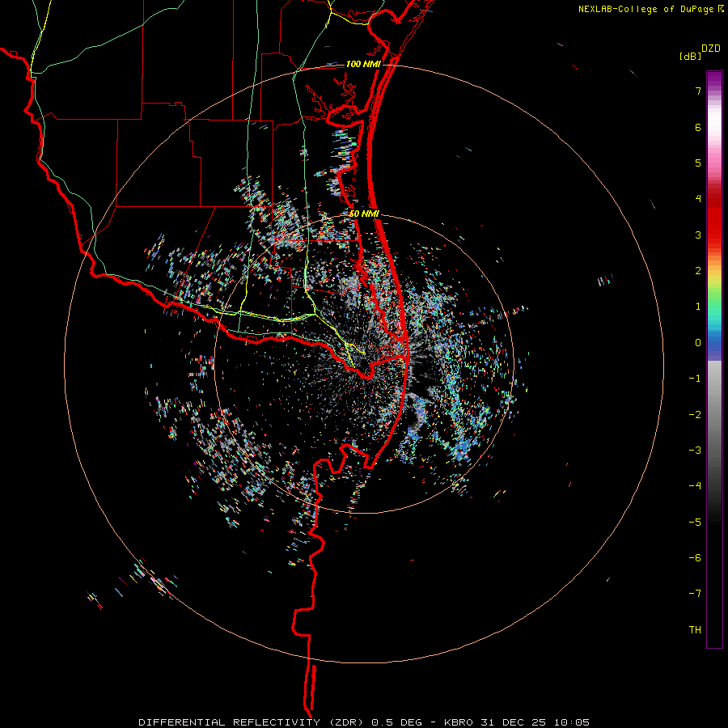Click the -6 value on the color scale

(x=695, y=558)
